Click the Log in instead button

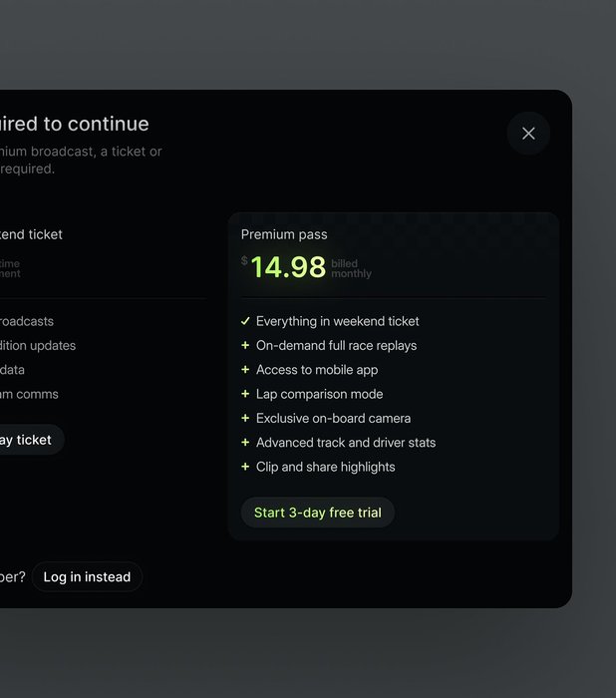[x=87, y=577]
